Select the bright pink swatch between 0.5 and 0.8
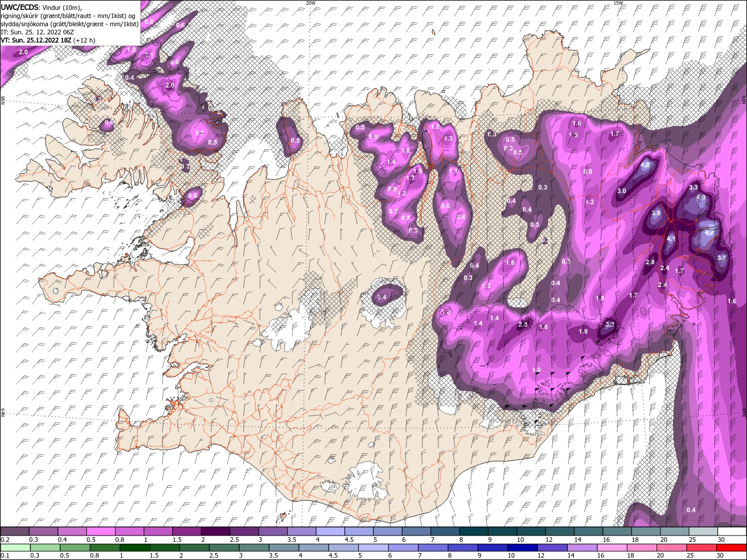 [x=100, y=531]
